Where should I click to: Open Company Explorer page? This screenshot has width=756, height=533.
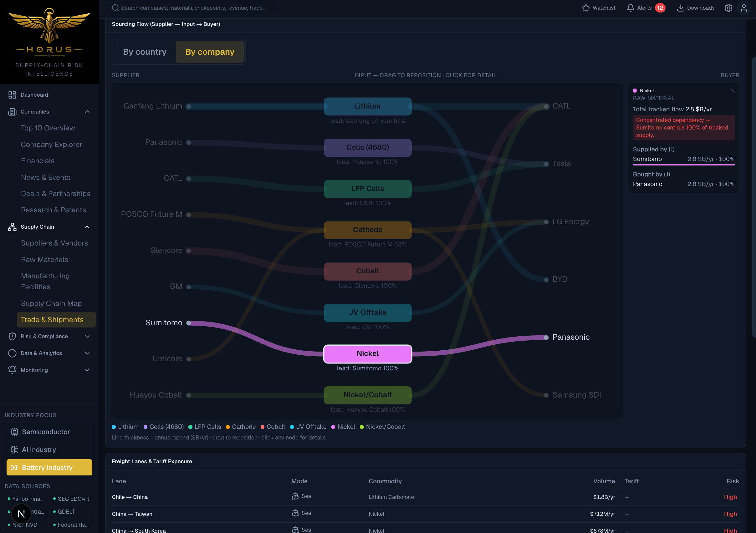(x=51, y=145)
